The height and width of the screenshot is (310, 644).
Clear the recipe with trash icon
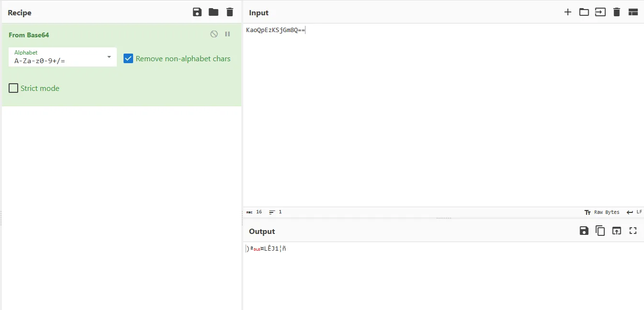pos(230,12)
